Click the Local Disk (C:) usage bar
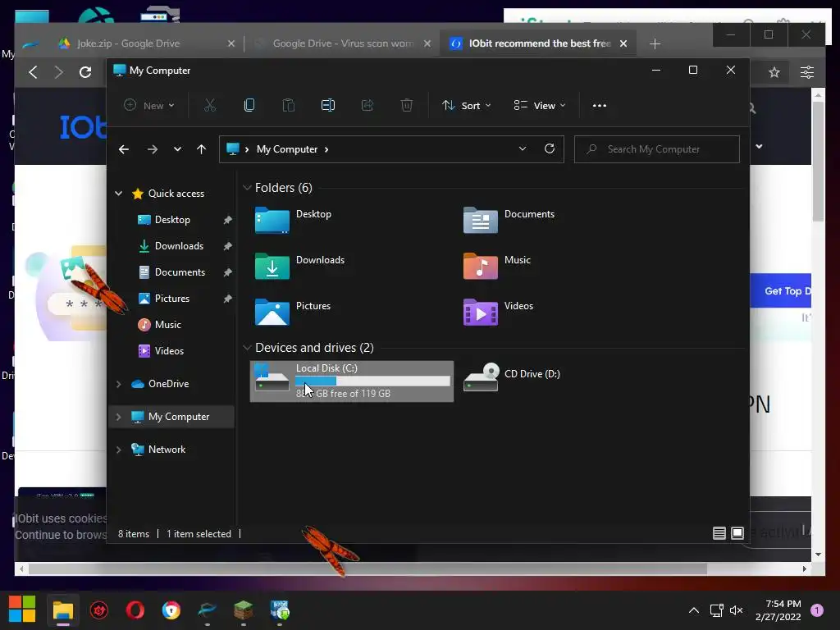Screen dimensions: 840x630 pyautogui.click(x=372, y=381)
